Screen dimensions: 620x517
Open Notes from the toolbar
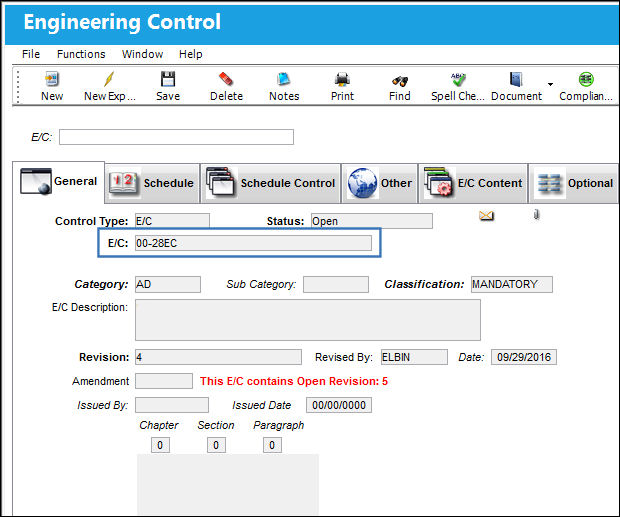284,79
